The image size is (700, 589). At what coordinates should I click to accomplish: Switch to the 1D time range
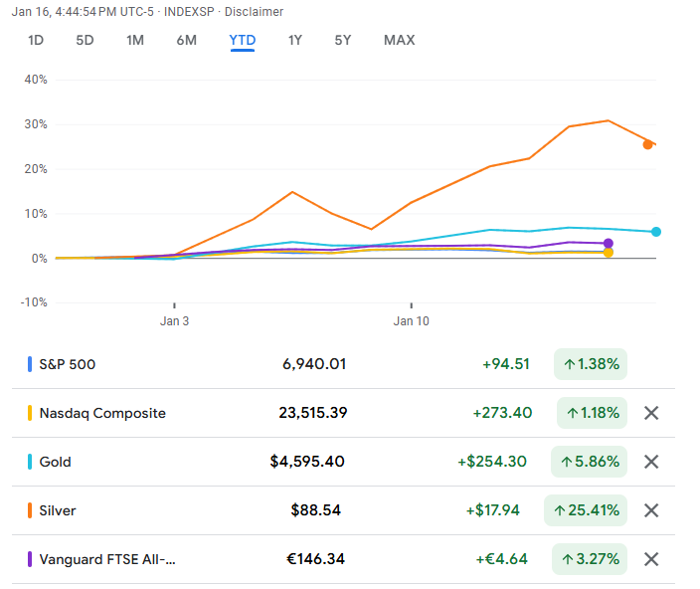click(36, 41)
